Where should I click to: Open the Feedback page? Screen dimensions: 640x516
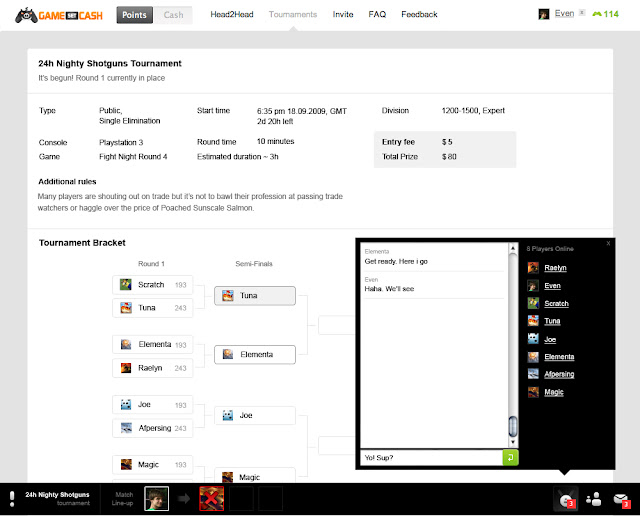[x=419, y=15]
